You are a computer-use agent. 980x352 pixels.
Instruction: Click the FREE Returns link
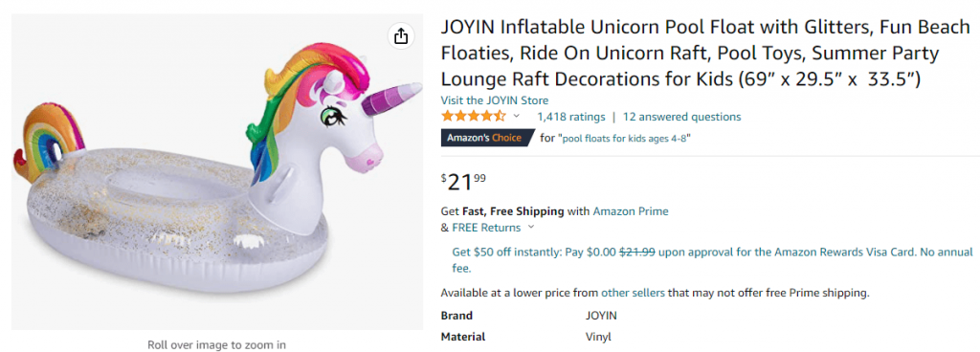[x=486, y=228]
